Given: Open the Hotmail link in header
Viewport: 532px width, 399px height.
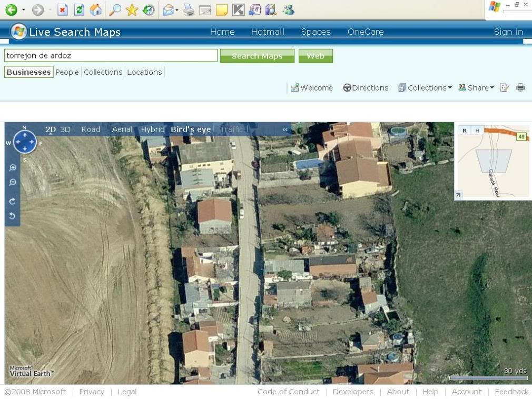Looking at the screenshot, I should pos(268,32).
